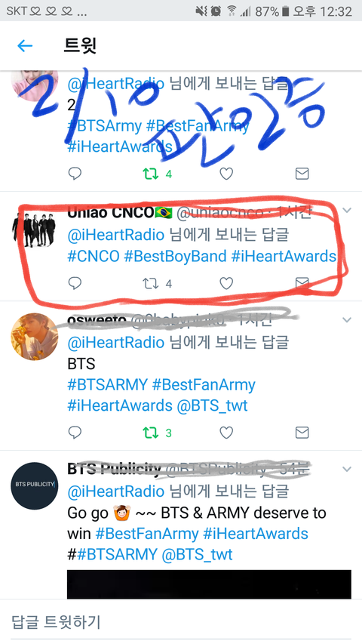
Task: Send the BTS tweet via envelope icon
Action: point(302,432)
